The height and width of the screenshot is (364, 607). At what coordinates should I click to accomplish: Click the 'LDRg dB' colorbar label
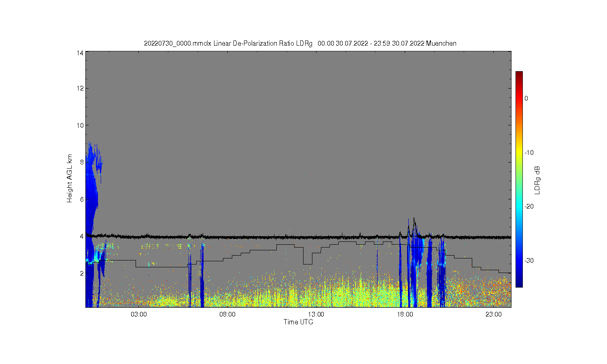pos(537,180)
